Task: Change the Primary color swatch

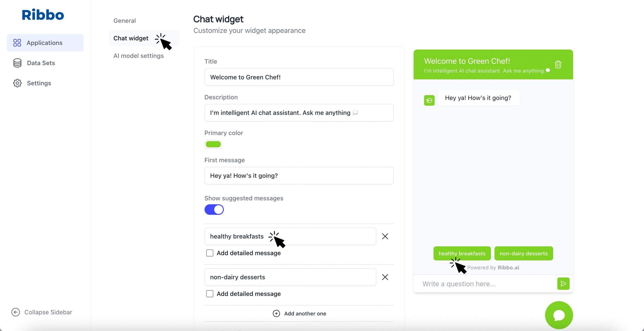Action: (x=213, y=144)
